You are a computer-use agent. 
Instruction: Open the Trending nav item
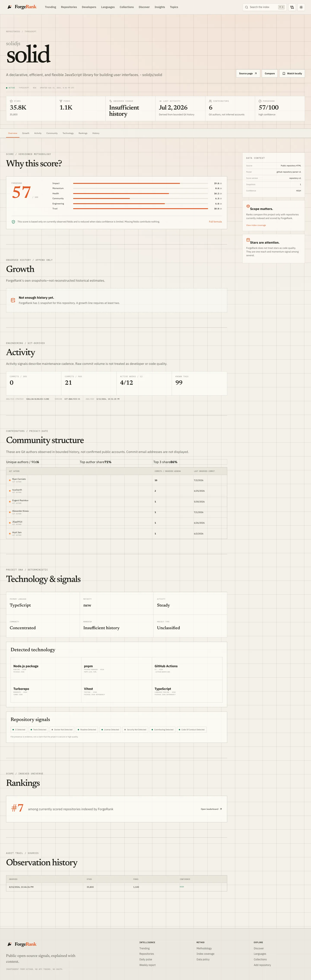[51, 7]
